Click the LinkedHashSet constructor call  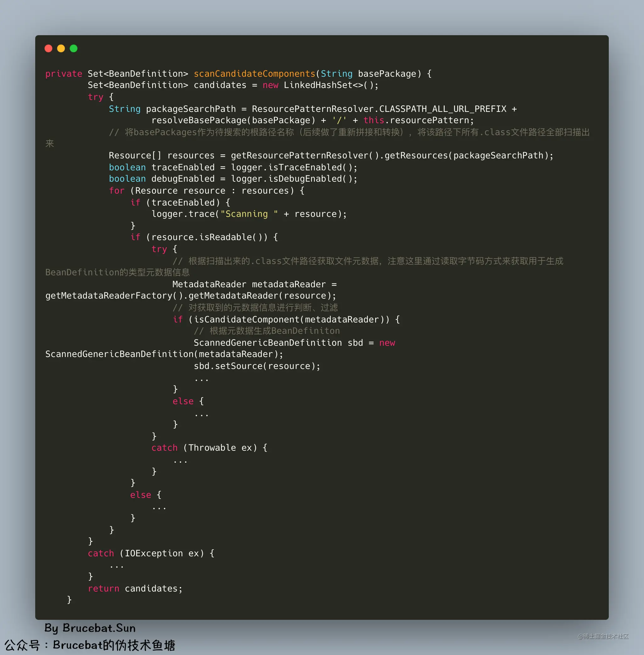point(330,85)
